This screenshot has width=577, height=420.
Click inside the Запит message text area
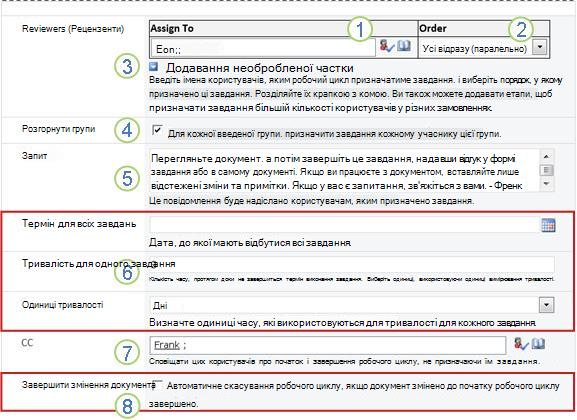point(344,170)
